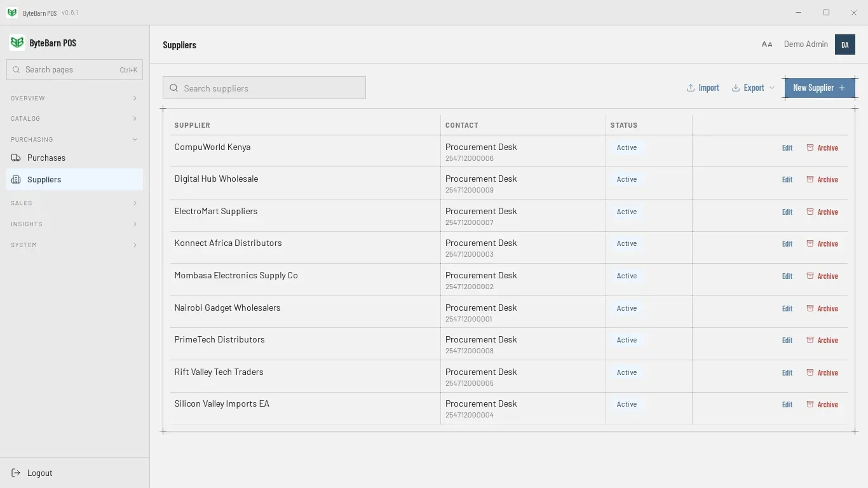Collapse the Purchasing sidebar section
This screenshot has height=488, width=868.
[x=74, y=139]
